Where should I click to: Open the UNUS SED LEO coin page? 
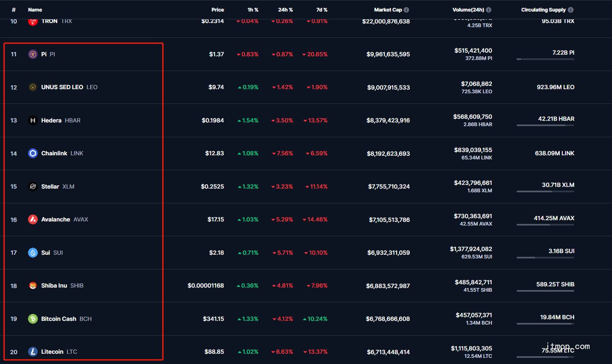coord(69,87)
